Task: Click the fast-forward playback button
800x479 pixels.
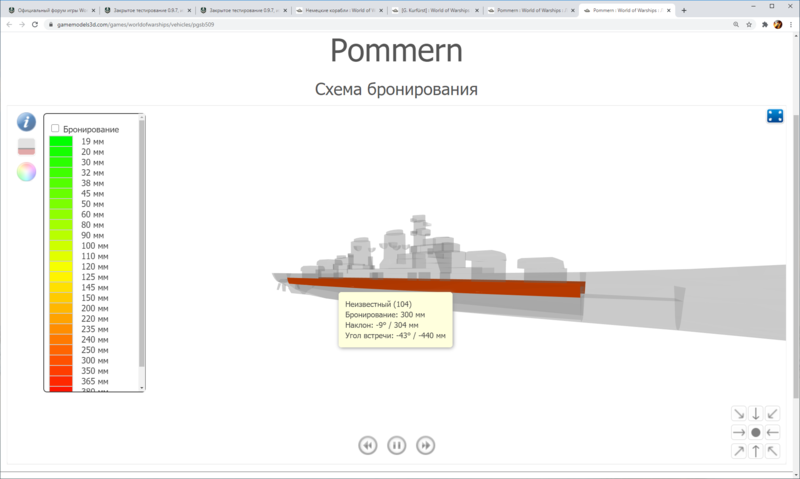Action: [426, 445]
